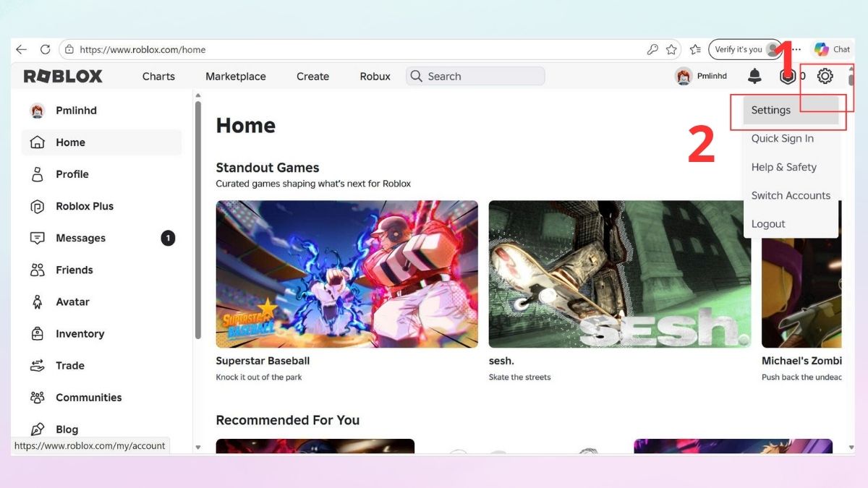This screenshot has height=488, width=868.
Task: Reload the page with the refresh icon
Action: [x=46, y=50]
